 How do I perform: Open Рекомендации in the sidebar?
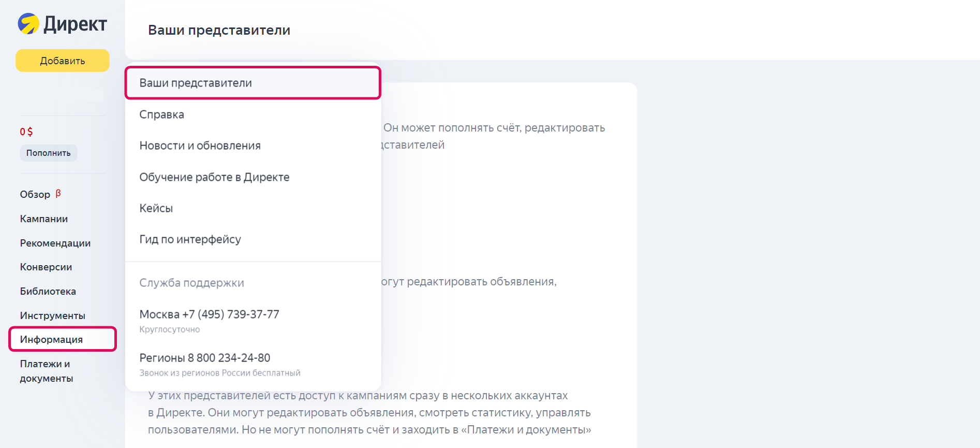coord(55,243)
